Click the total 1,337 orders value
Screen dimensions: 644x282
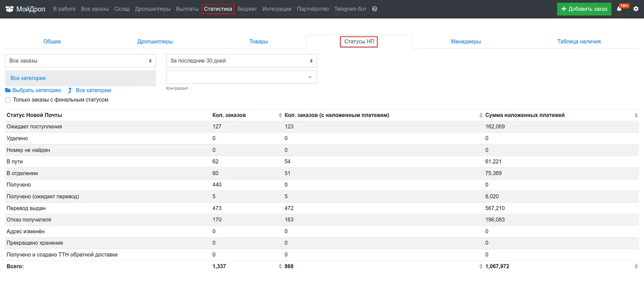point(219,267)
